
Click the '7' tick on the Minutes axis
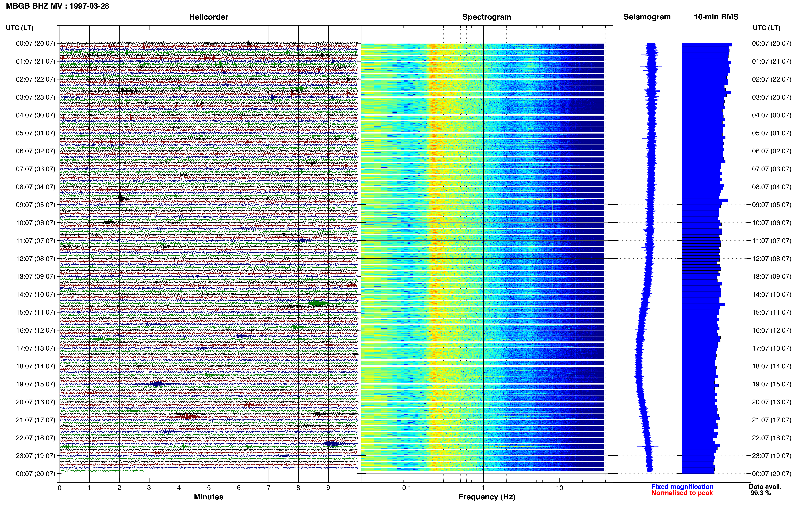269,488
